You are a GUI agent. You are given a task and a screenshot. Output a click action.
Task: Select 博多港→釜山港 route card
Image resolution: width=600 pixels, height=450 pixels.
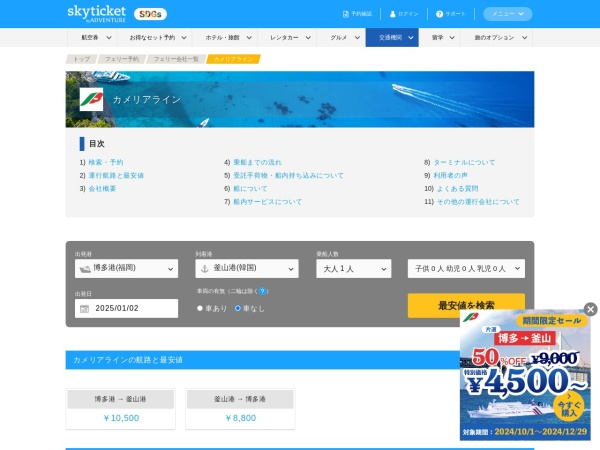tap(121, 409)
